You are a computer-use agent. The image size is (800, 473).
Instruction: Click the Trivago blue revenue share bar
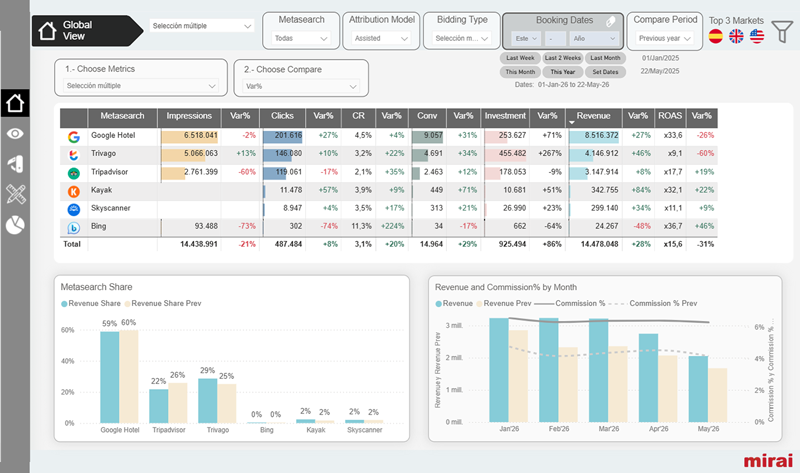pos(208,401)
